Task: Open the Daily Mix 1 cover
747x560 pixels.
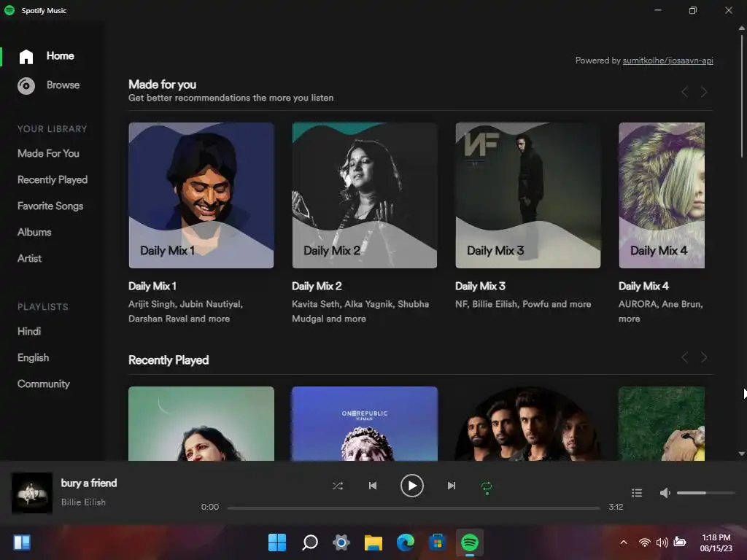Action: pos(201,195)
